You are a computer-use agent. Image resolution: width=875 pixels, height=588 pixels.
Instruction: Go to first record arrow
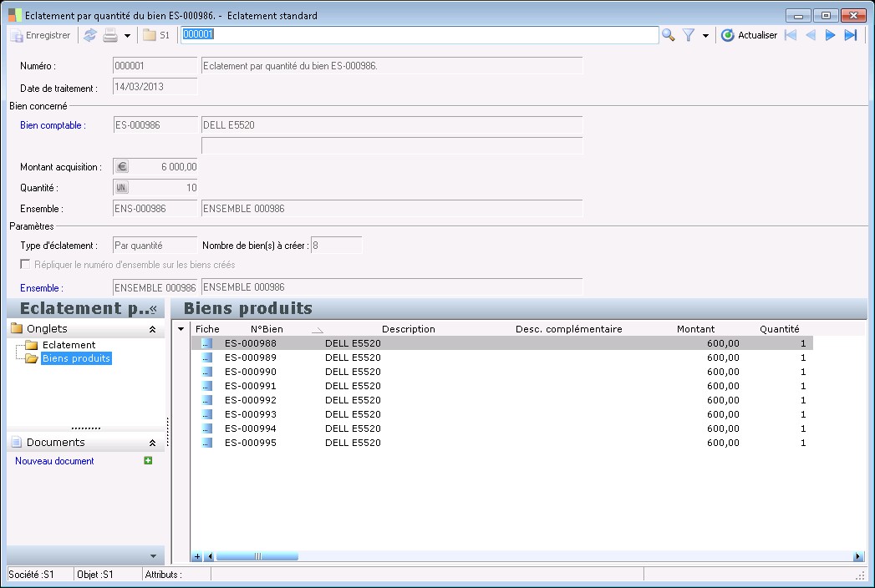(791, 35)
